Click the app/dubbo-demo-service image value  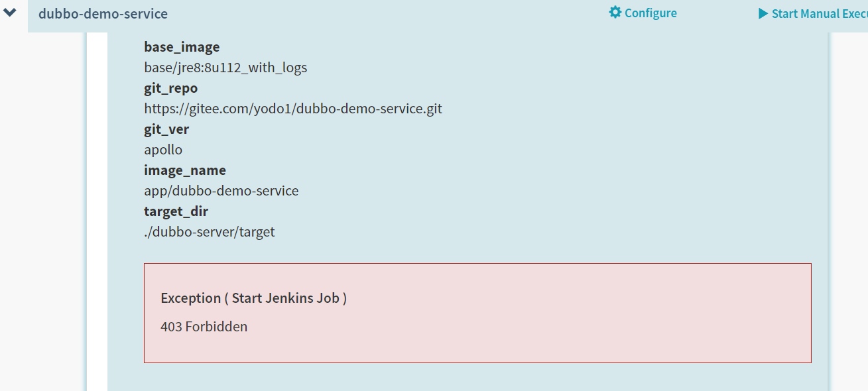click(221, 191)
